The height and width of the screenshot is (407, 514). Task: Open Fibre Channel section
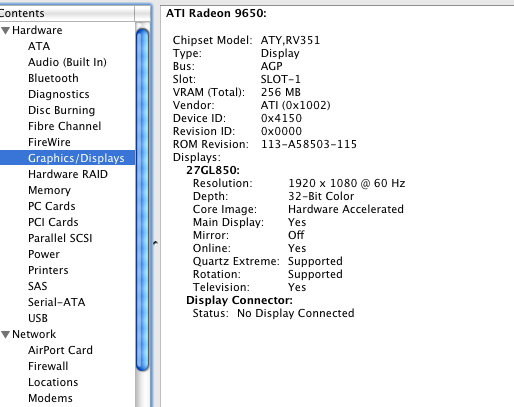(x=65, y=126)
